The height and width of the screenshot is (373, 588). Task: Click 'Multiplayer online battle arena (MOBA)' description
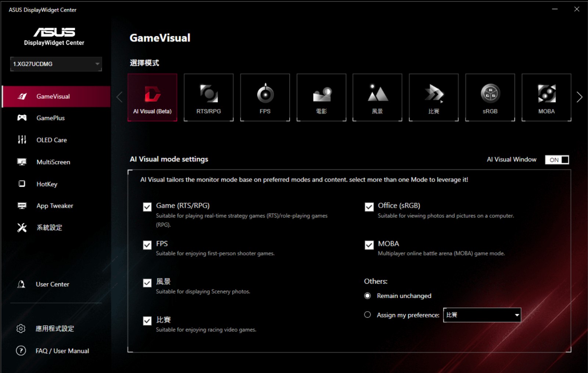click(441, 253)
